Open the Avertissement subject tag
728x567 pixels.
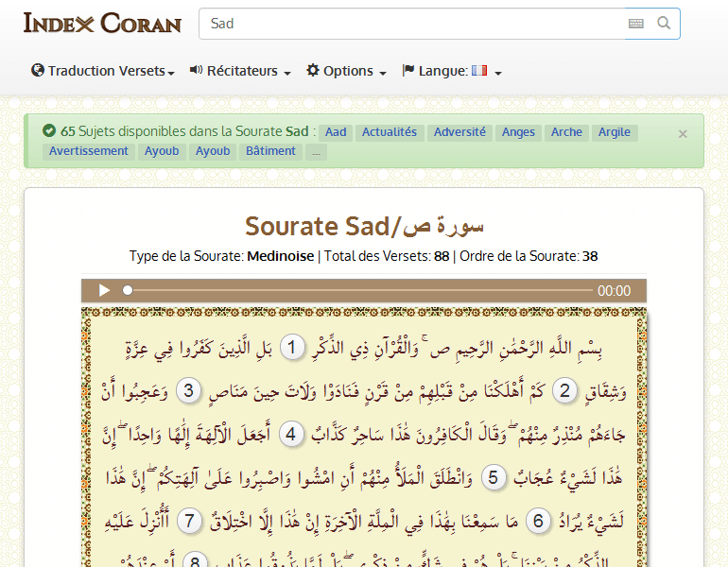tap(89, 151)
